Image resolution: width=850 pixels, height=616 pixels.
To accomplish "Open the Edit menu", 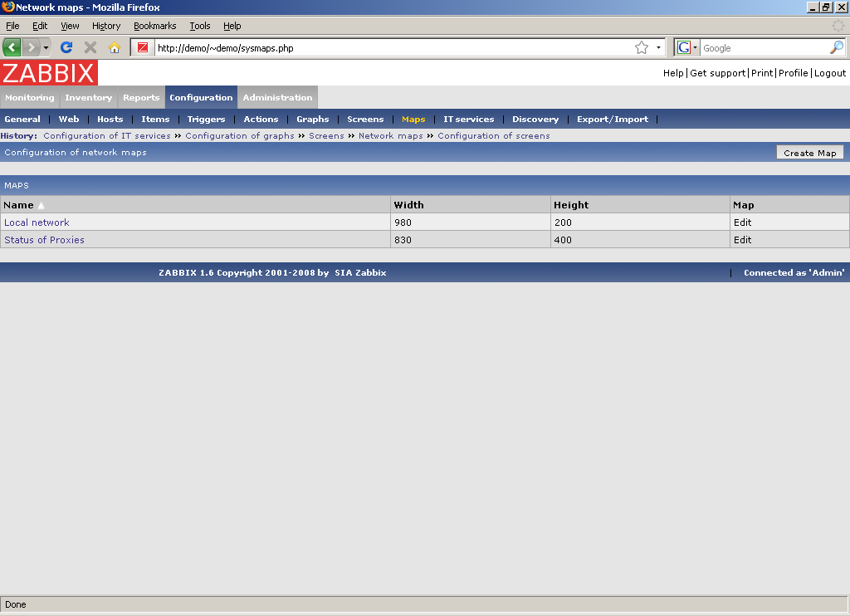I will [x=40, y=26].
